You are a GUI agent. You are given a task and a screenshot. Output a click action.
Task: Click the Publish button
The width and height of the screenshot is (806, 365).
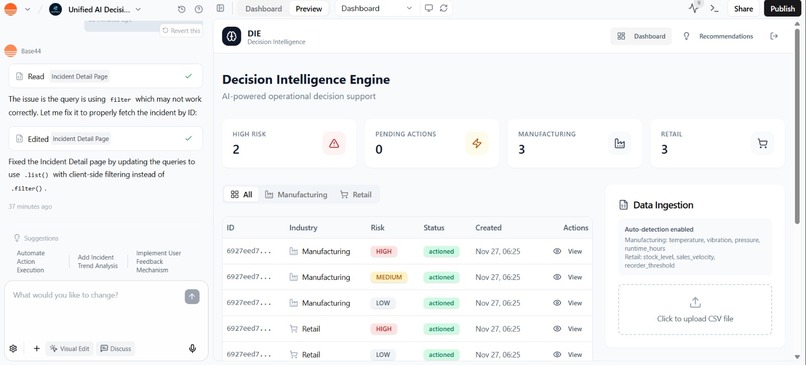[782, 8]
